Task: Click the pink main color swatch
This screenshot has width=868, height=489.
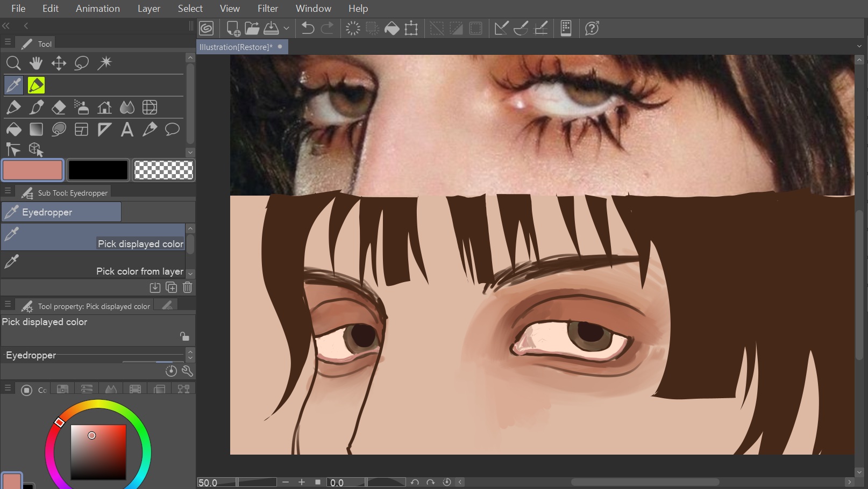Action: [x=33, y=170]
